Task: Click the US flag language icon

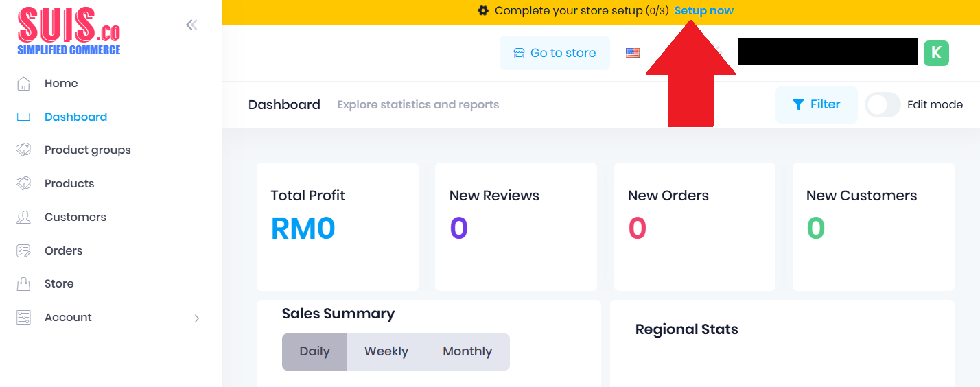Action: click(x=633, y=53)
